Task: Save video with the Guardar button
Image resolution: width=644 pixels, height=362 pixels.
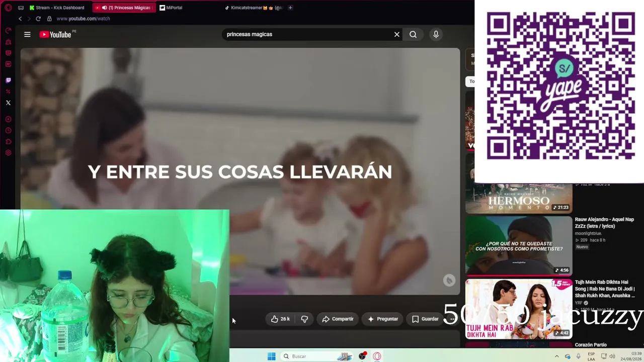Action: pos(425,319)
